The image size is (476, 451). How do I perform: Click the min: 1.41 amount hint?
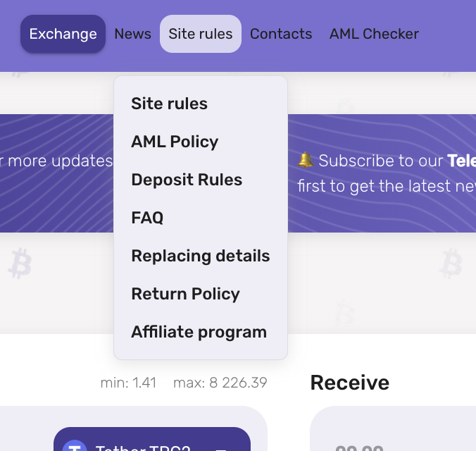click(128, 383)
